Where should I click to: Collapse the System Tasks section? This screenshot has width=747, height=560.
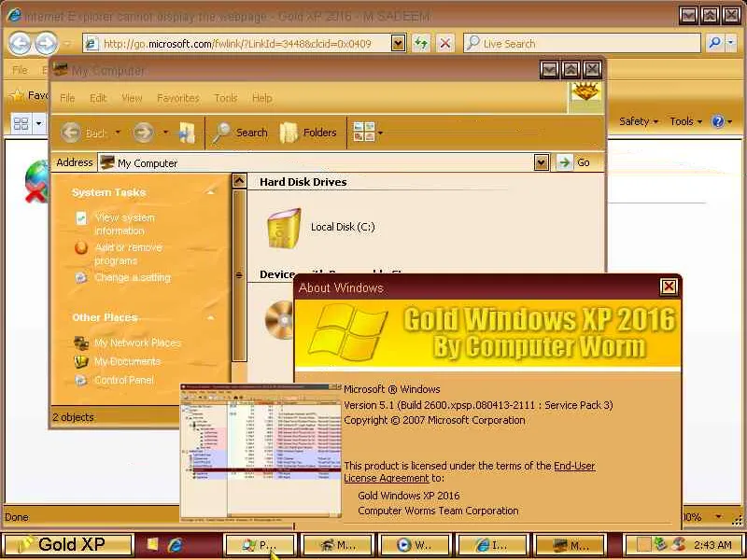pyautogui.click(x=210, y=192)
